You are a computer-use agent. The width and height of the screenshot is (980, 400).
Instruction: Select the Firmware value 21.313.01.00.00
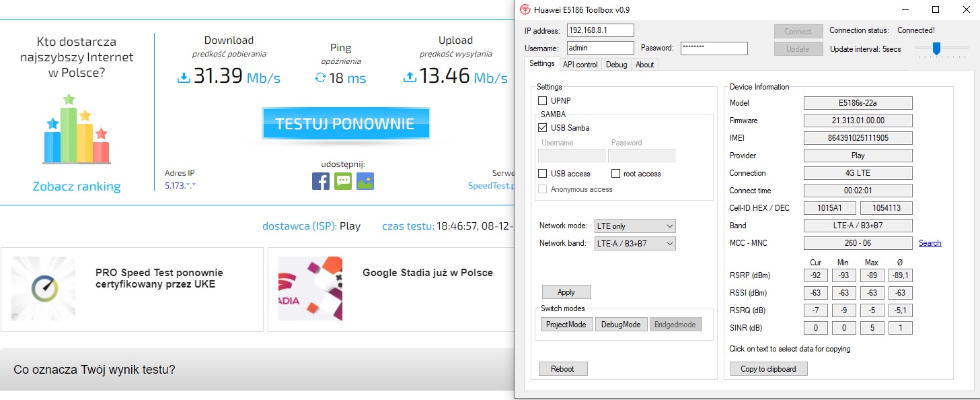pos(858,121)
